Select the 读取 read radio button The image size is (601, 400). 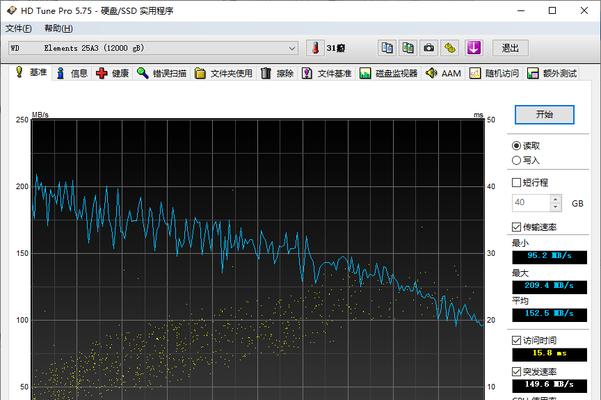(x=526, y=146)
